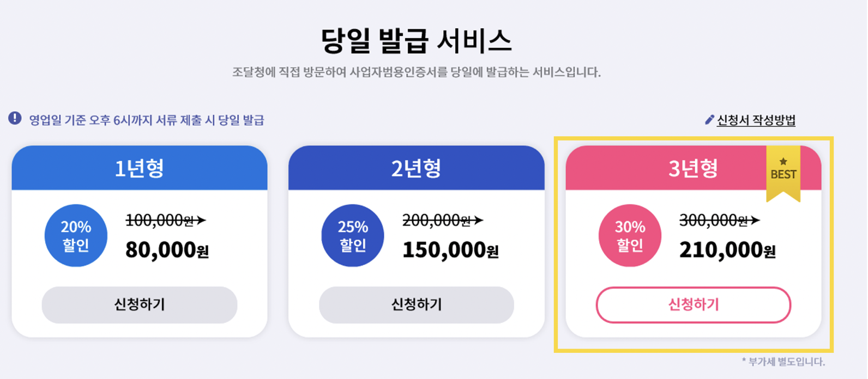The height and width of the screenshot is (379, 868).
Task: Click the 25% 할인 circular badge
Action: point(352,235)
